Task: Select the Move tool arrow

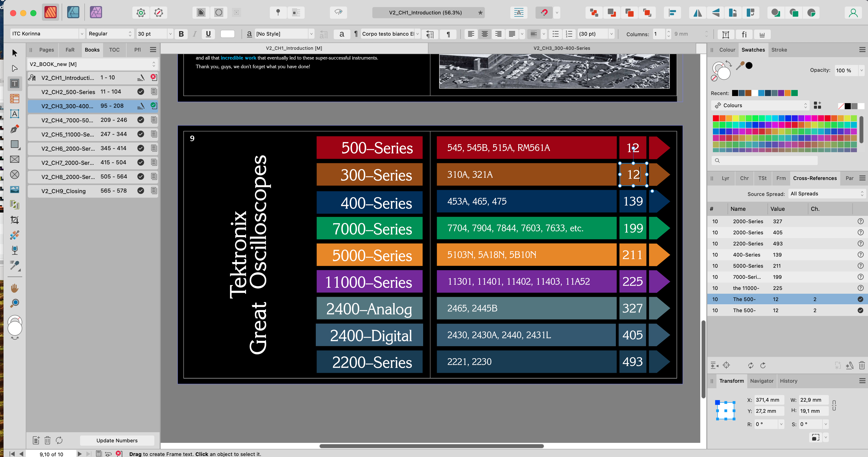Action: tap(14, 53)
